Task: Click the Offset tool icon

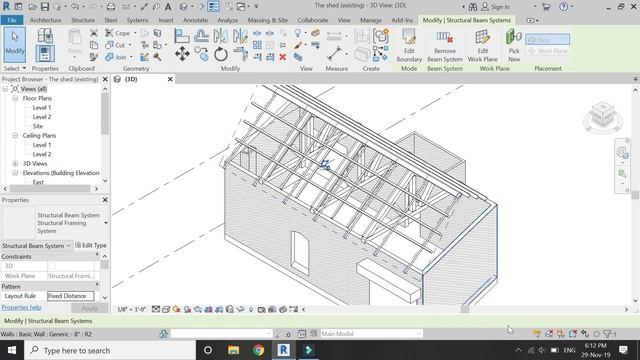Action: pyautogui.click(x=201, y=36)
